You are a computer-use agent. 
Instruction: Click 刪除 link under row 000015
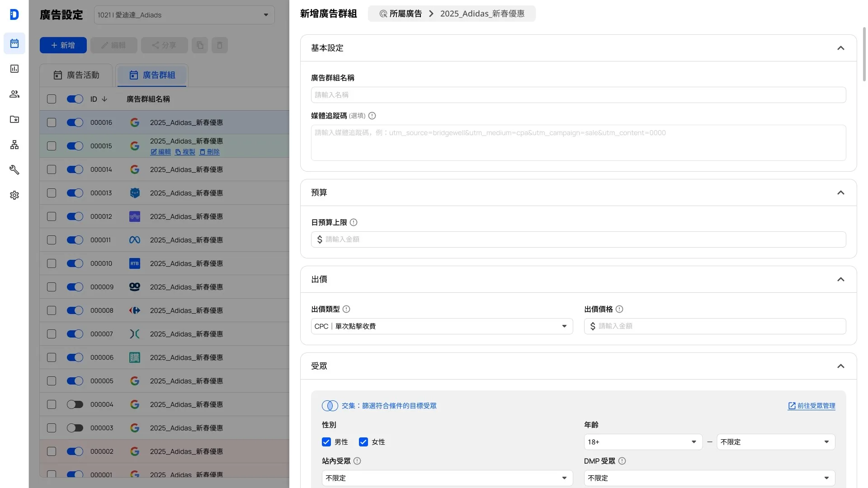click(209, 152)
